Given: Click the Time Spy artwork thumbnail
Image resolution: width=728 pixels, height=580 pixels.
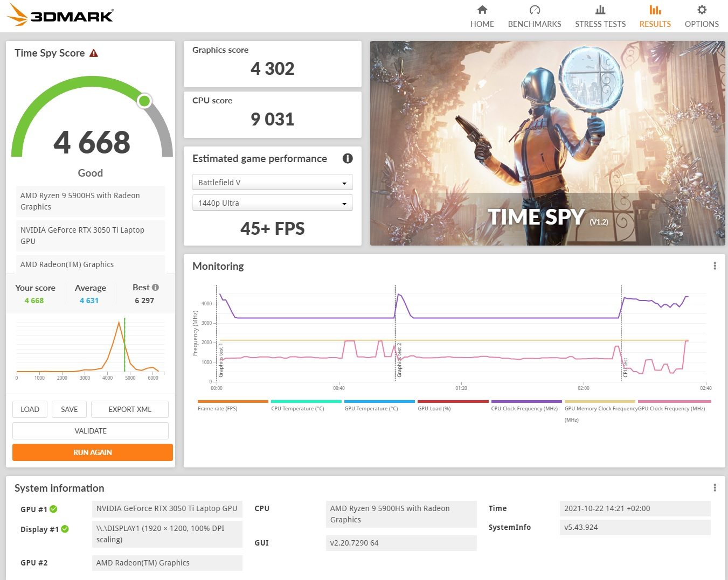Looking at the screenshot, I should coord(547,143).
